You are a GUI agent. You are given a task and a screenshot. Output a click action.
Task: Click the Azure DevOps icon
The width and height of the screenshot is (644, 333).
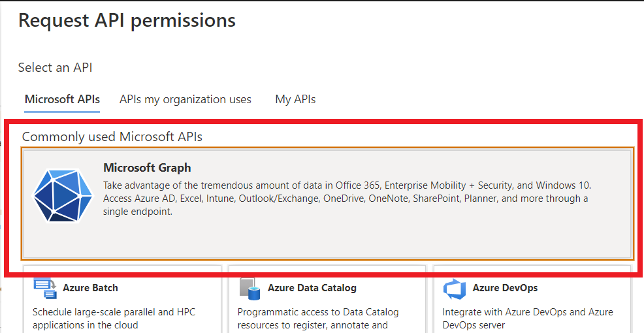(x=454, y=288)
